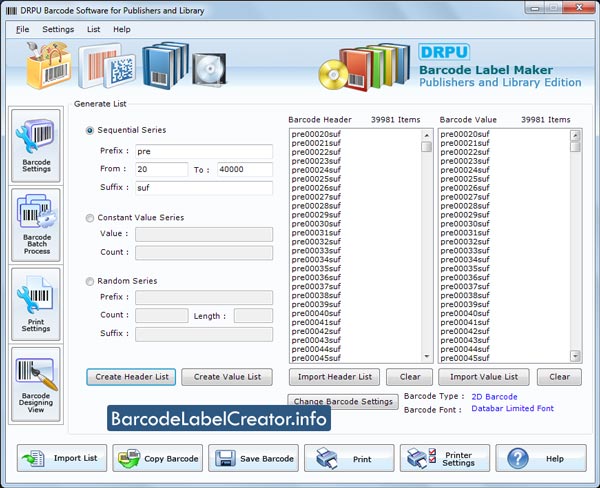
Task: Click the CD case banner icon
Action: [x=209, y=69]
